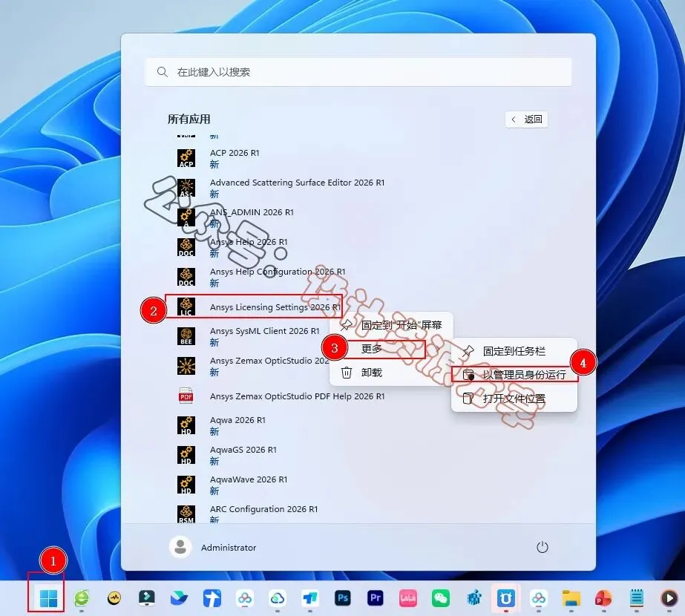The width and height of the screenshot is (685, 616).
Task: Open AqwaGS 2026 R1 entry
Action: 243,450
